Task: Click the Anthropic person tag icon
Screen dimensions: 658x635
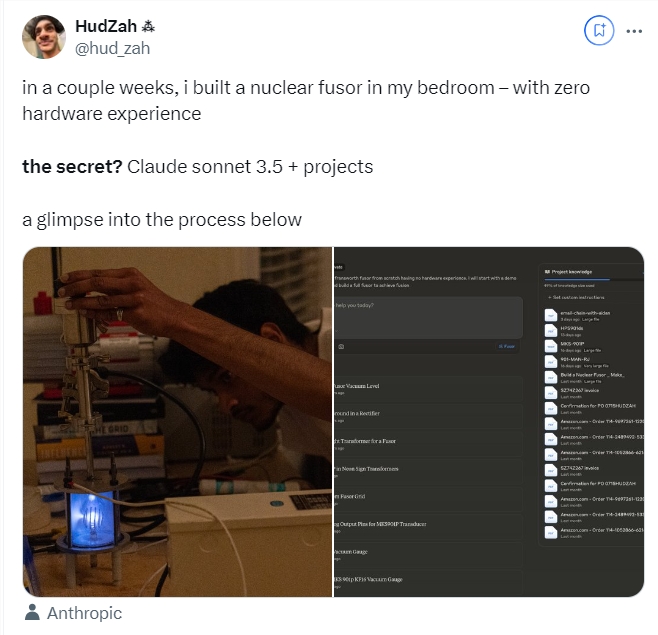Action: [32, 613]
